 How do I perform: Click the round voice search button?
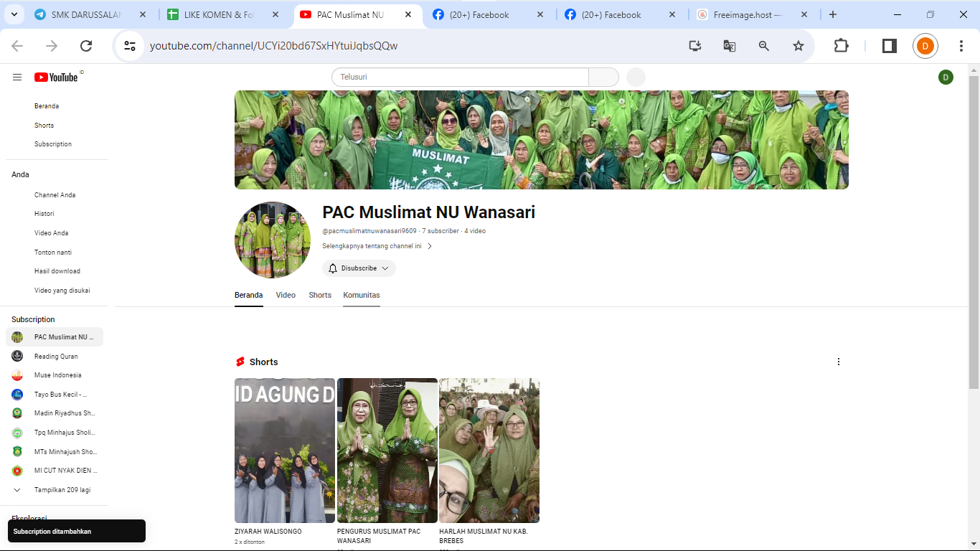coord(636,77)
